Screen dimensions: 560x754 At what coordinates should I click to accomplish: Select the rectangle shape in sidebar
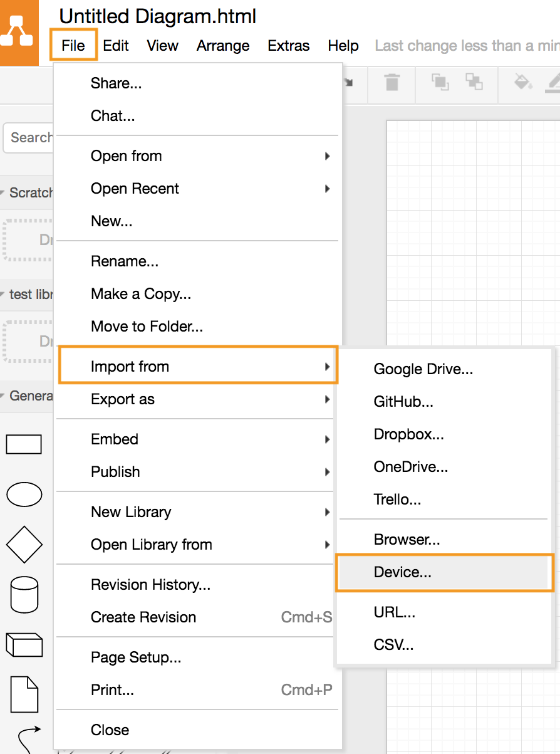point(24,444)
